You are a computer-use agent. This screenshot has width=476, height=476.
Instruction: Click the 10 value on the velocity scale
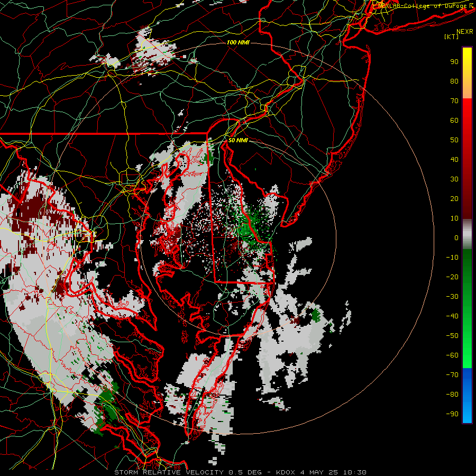pos(454,218)
